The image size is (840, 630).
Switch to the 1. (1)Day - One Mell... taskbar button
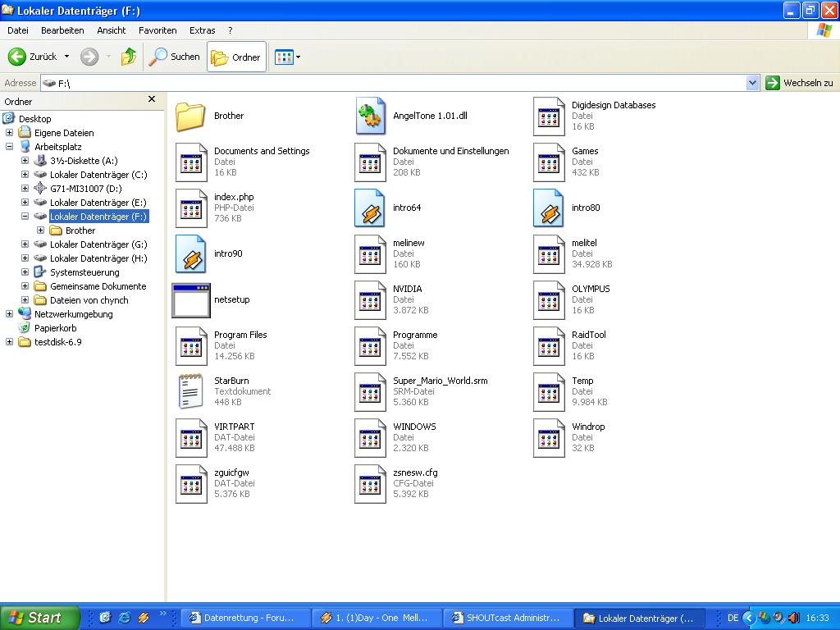pos(377,618)
